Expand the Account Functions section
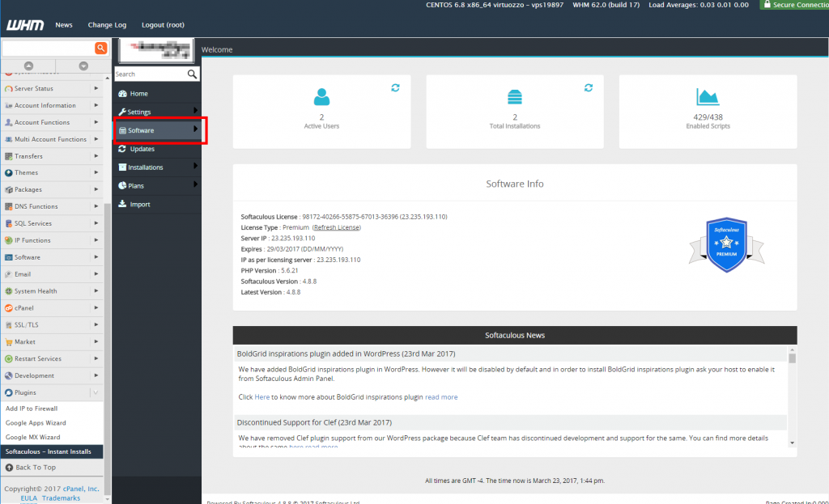Screen dimensions: 829x504 pos(96,122)
